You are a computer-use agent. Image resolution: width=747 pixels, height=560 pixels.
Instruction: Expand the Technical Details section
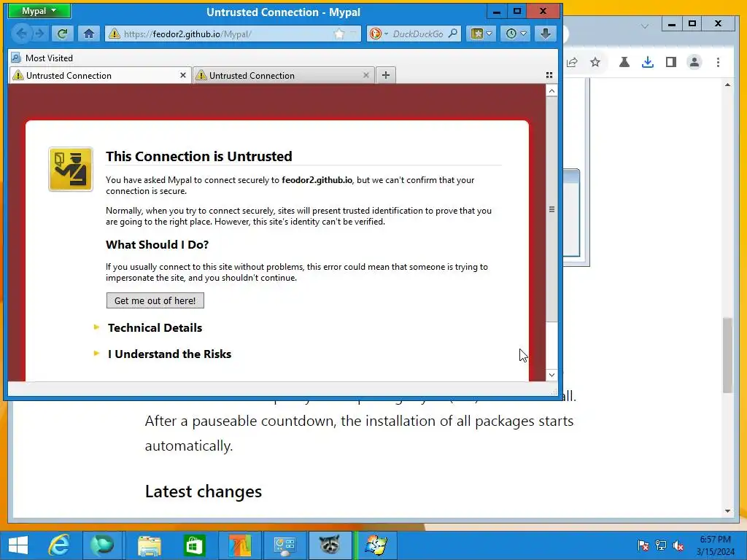pyautogui.click(x=155, y=327)
